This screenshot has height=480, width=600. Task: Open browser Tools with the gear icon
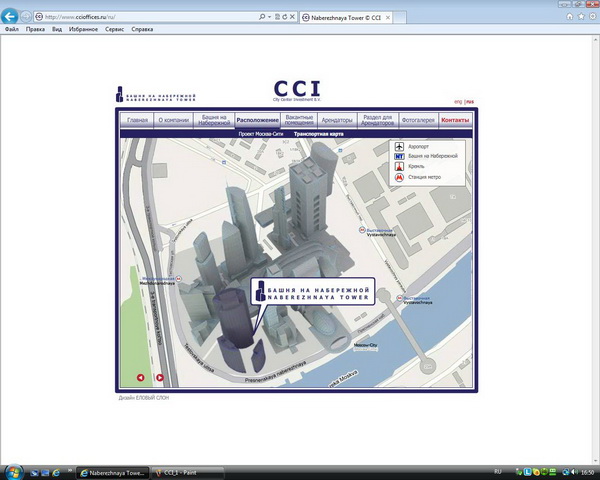[x=593, y=16]
